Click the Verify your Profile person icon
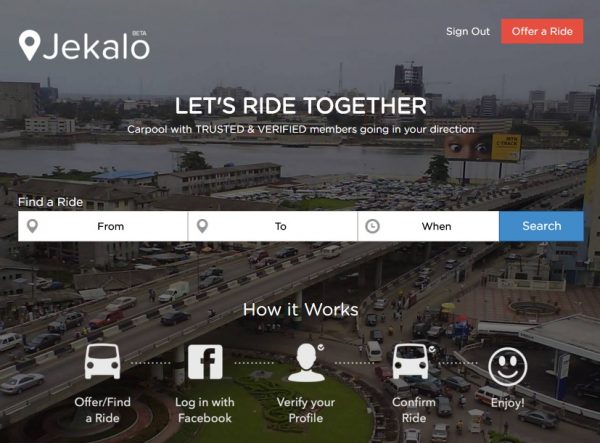600x443 pixels. pyautogui.click(x=306, y=362)
